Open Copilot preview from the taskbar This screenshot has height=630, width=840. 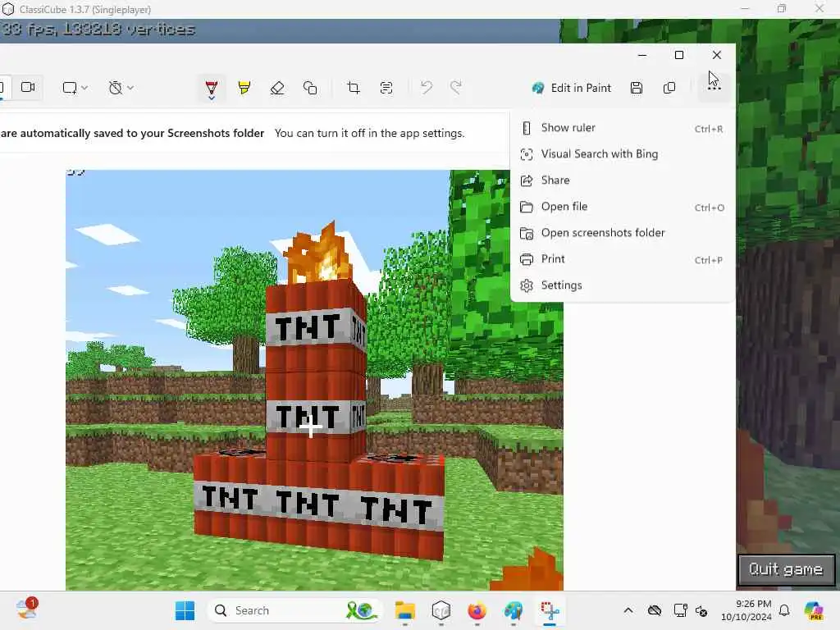point(814,610)
